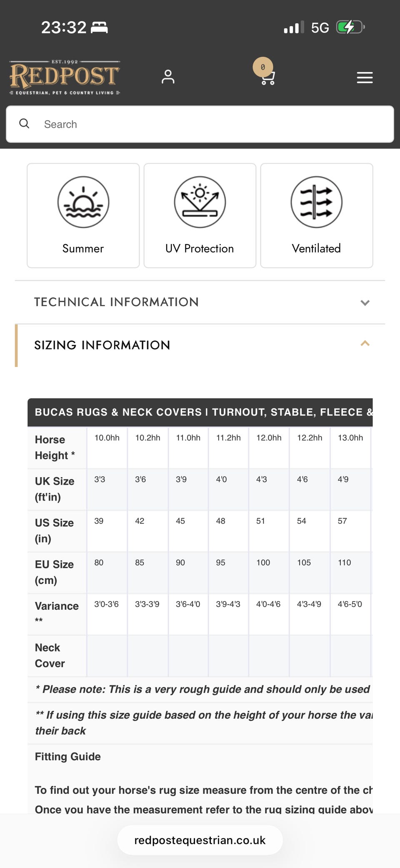Click the Technical Information chevron arrow
The image size is (400, 868).
365,303
